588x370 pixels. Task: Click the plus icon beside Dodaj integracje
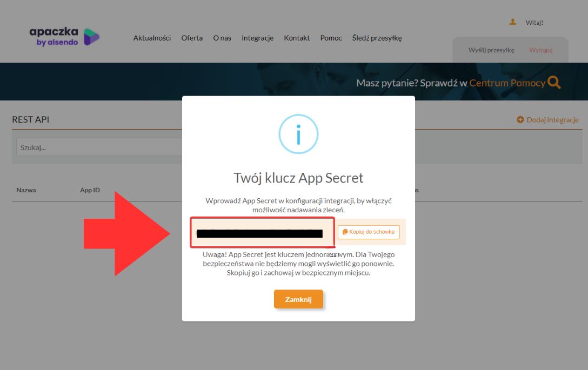[x=520, y=119]
